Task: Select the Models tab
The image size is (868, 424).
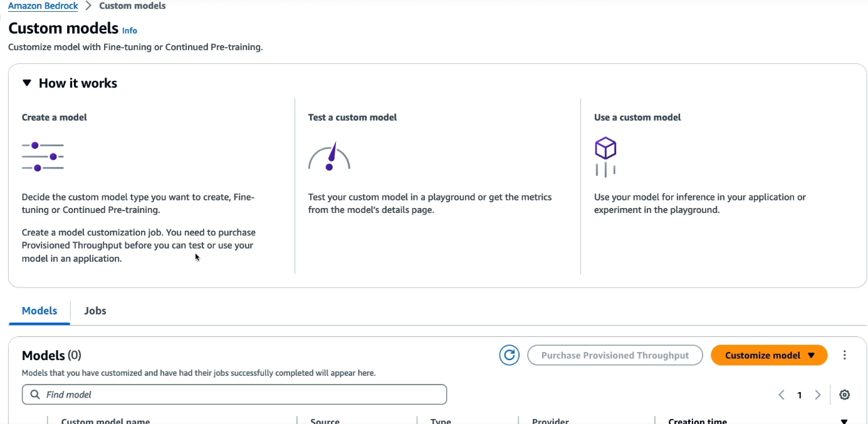Action: pos(39,311)
